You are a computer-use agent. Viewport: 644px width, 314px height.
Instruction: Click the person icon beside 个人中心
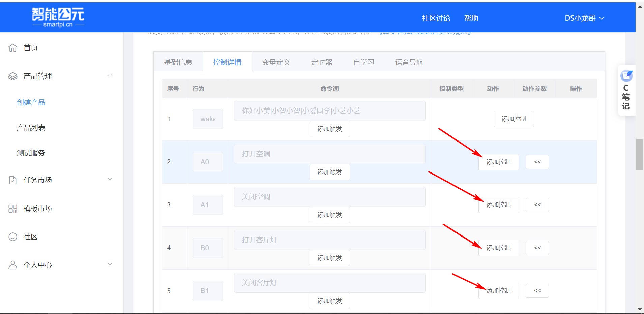coord(13,265)
